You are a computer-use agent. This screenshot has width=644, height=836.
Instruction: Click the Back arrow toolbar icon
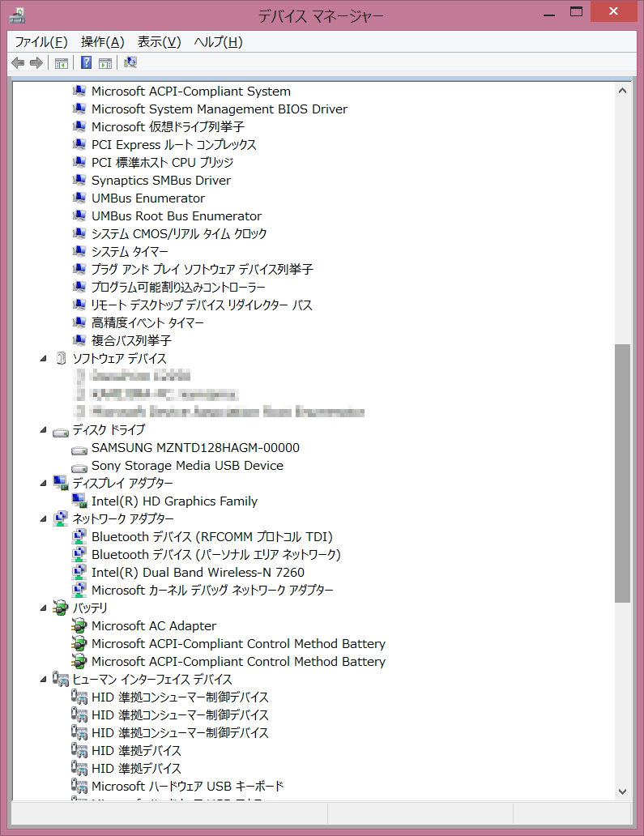[x=18, y=63]
